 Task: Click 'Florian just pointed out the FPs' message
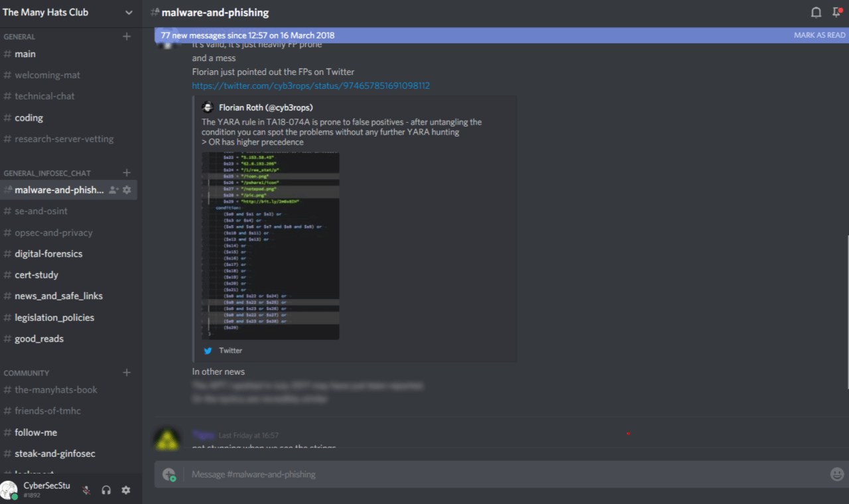pyautogui.click(x=273, y=72)
